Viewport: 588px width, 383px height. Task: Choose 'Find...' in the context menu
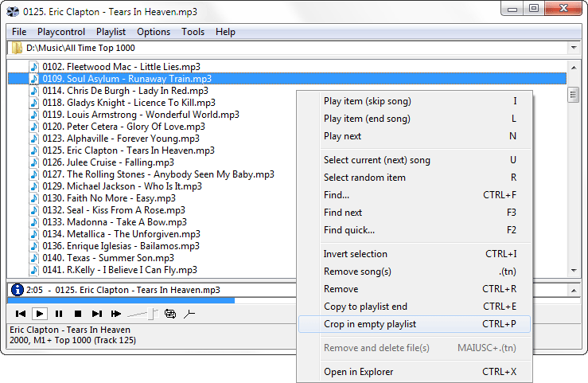click(415, 195)
